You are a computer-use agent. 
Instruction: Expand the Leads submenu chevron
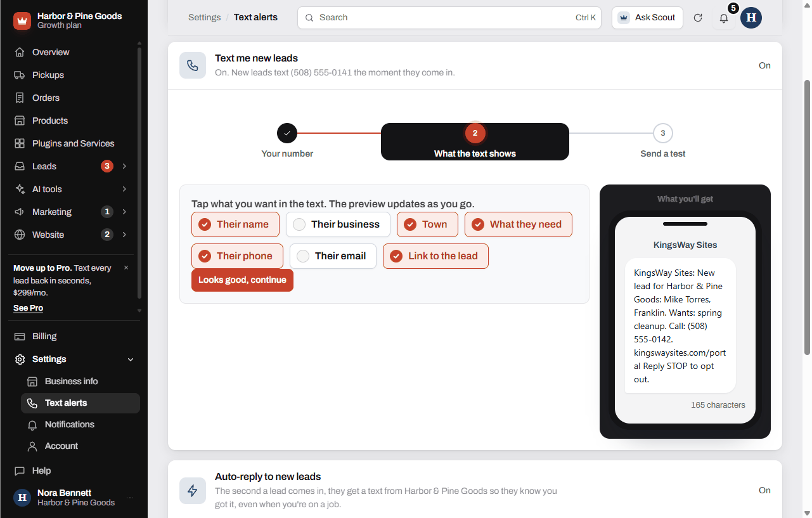point(124,166)
